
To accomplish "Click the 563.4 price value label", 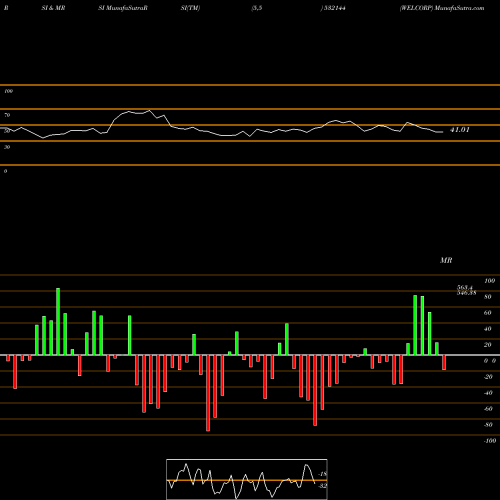I will coord(465,287).
